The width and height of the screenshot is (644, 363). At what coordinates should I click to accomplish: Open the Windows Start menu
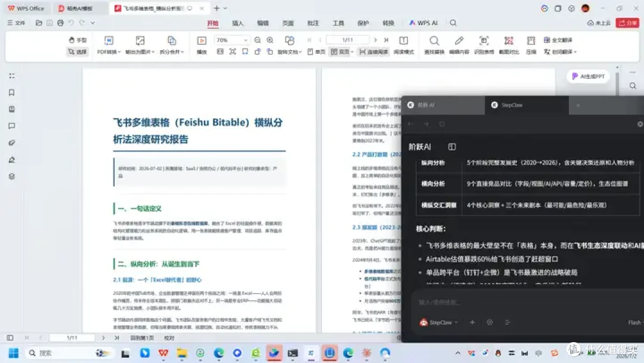[x=14, y=353]
